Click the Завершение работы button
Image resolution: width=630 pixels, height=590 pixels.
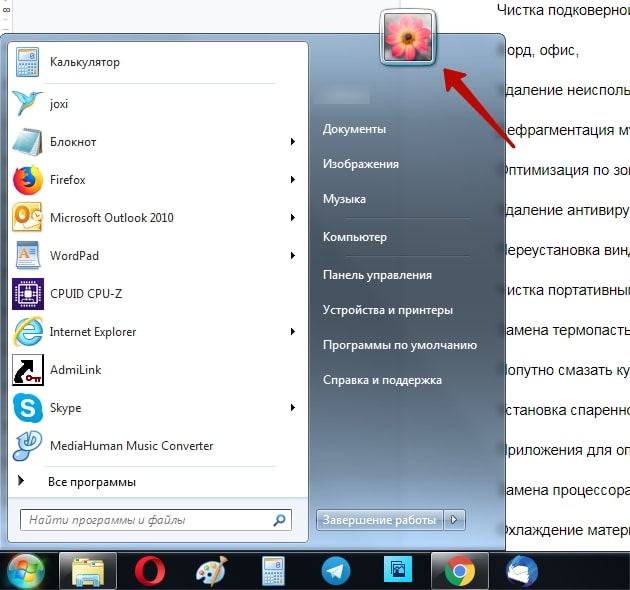pos(379,520)
